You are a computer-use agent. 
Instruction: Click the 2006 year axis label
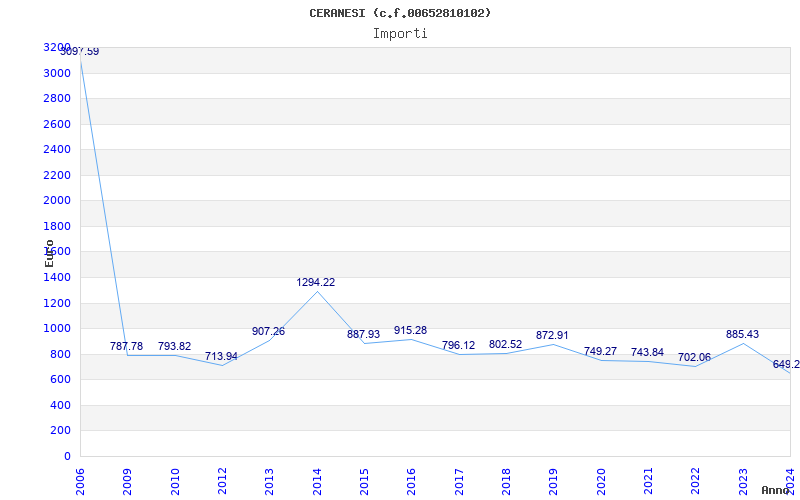click(80, 481)
